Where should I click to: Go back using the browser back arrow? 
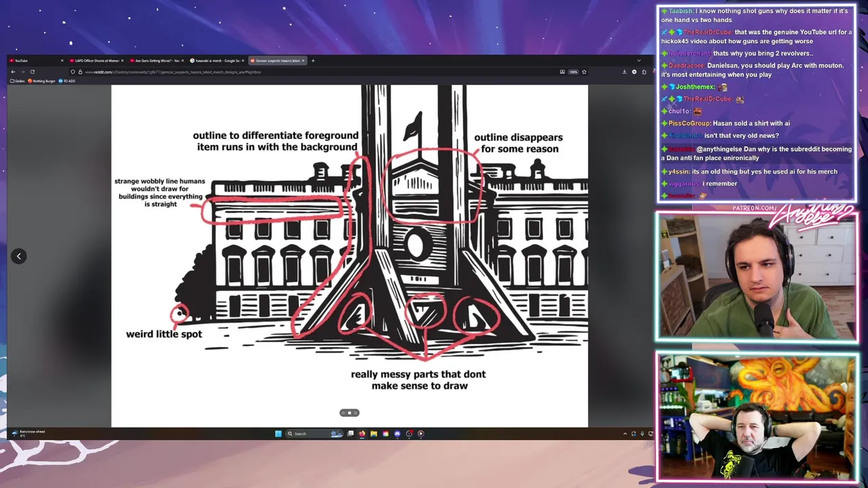13,72
